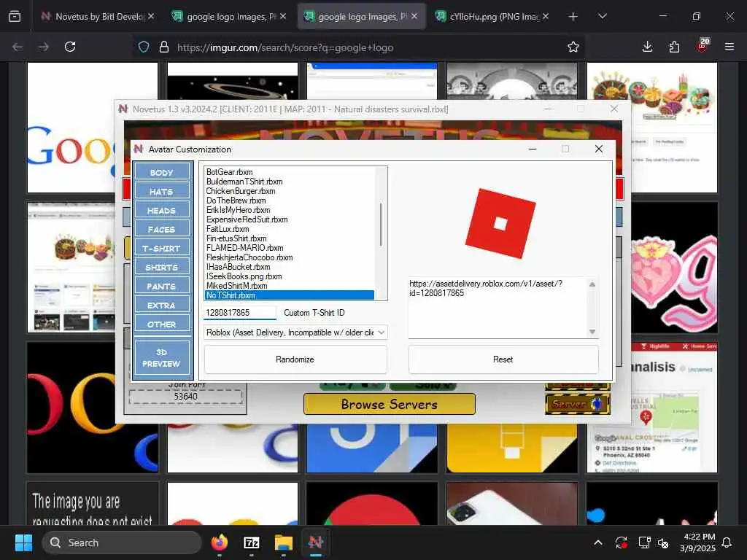Open the BODY category in Avatar Customization
The width and height of the screenshot is (747, 560).
coord(161,172)
